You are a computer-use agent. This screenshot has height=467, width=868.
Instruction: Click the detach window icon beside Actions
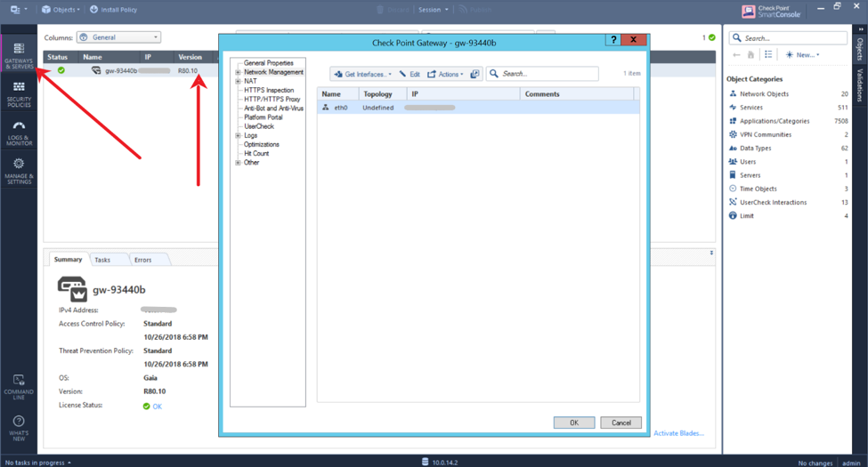[x=475, y=74]
